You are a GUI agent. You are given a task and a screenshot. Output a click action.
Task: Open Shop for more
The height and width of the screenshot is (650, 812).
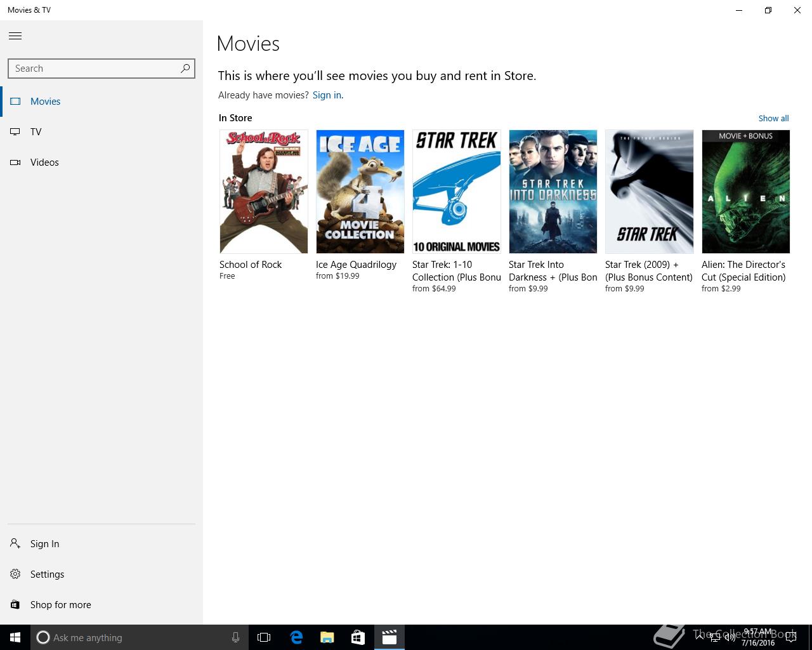[61, 605]
